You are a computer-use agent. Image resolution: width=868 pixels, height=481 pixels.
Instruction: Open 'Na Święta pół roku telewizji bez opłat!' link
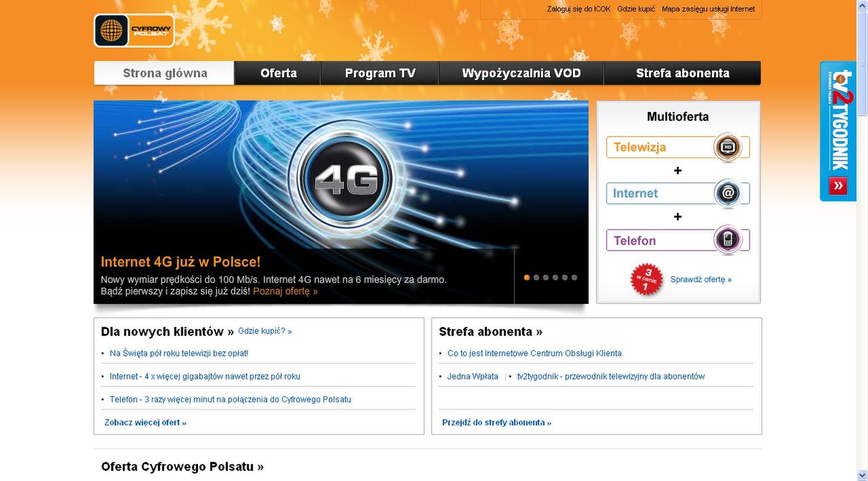(179, 353)
